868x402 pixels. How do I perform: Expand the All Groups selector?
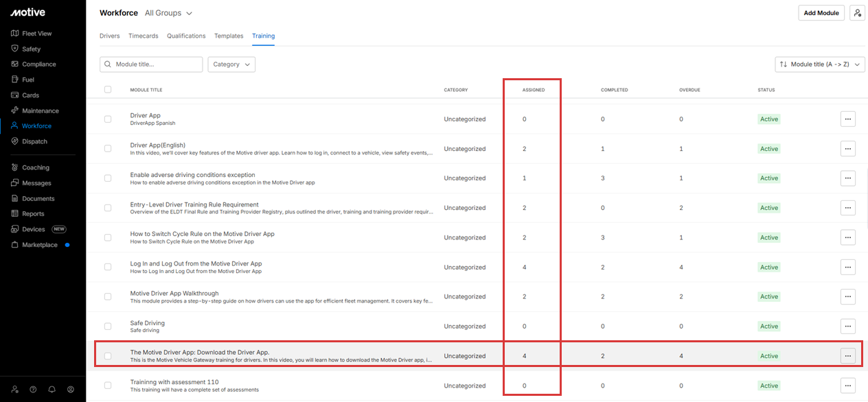click(168, 13)
